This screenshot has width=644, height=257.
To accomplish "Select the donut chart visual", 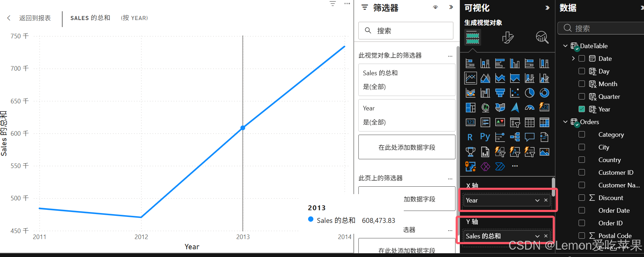I will click(x=544, y=93).
